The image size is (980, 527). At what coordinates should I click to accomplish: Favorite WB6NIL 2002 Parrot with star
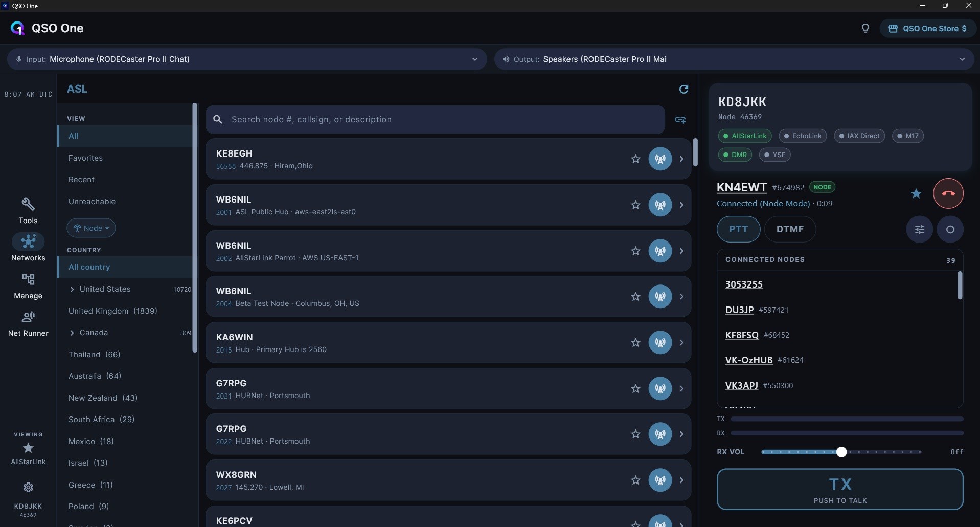coord(635,251)
